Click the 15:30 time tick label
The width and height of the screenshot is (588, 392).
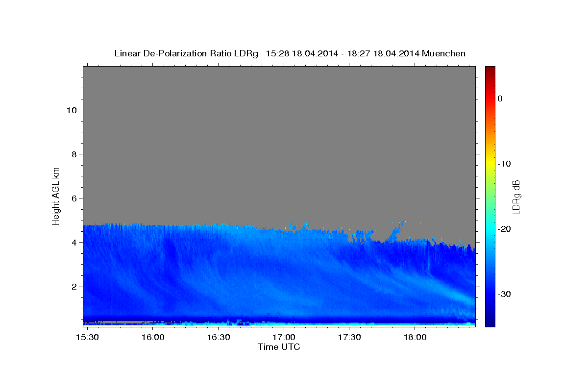pyautogui.click(x=87, y=338)
